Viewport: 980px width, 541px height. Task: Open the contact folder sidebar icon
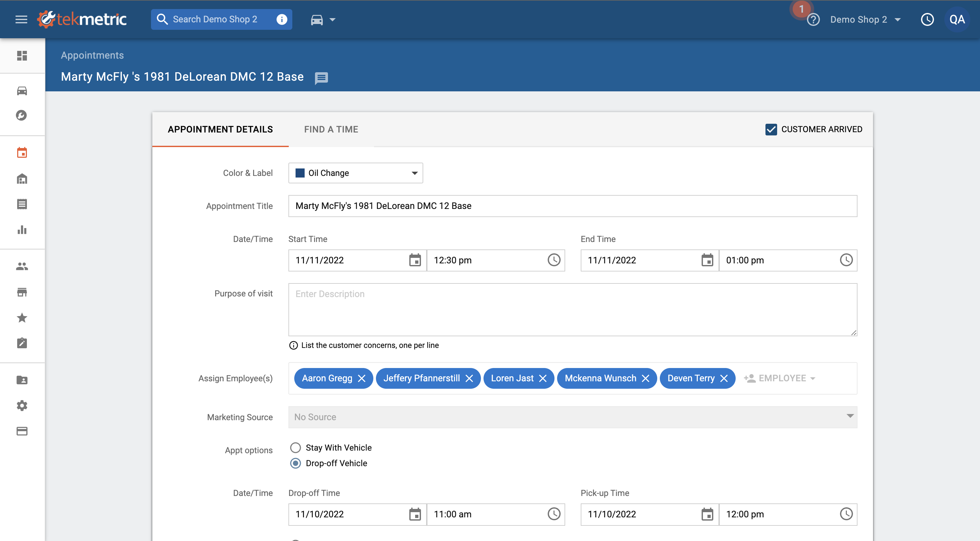[22, 380]
